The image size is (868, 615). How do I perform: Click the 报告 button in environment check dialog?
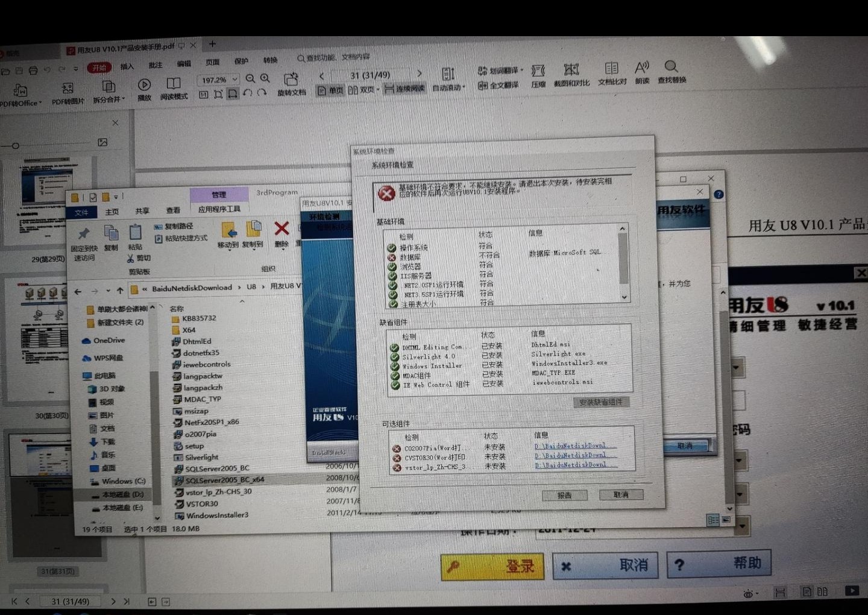[x=564, y=495]
